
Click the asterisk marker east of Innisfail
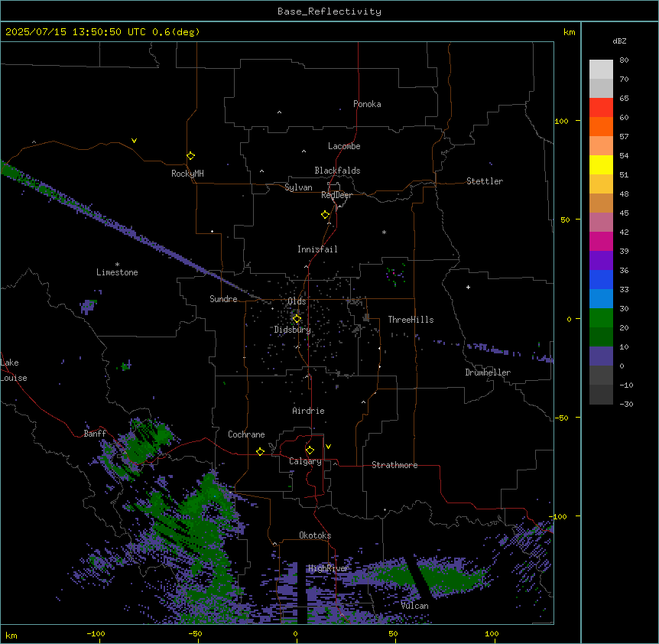pyautogui.click(x=384, y=232)
